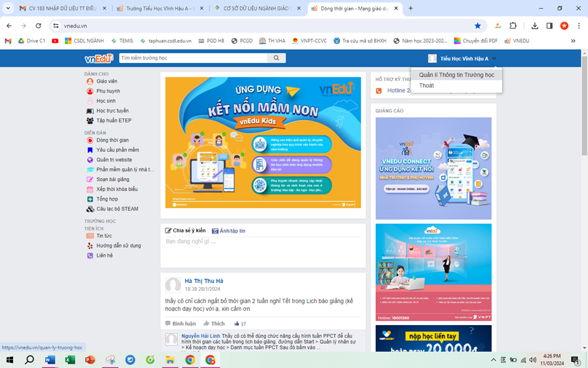The height and width of the screenshot is (368, 588).
Task: Open Chrome three-dot menu
Action: (x=579, y=26)
